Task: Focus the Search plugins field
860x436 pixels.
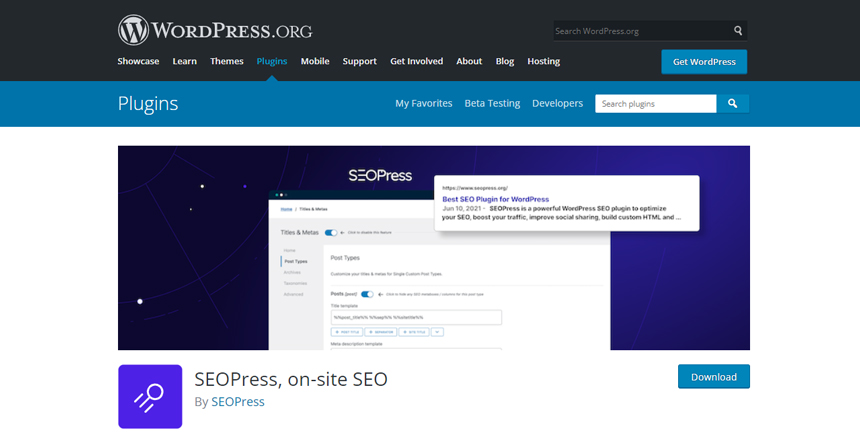Action: (x=656, y=104)
